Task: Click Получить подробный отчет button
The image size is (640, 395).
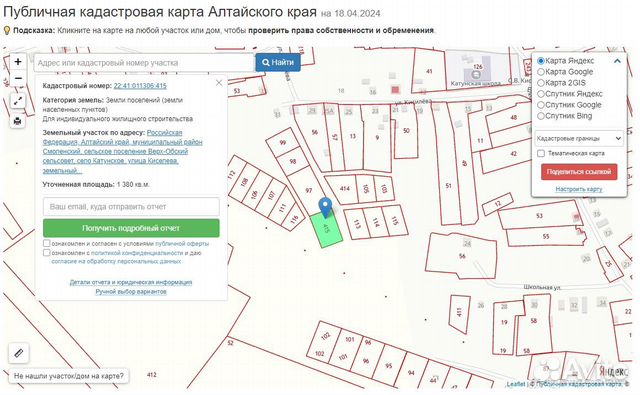Action: [131, 228]
